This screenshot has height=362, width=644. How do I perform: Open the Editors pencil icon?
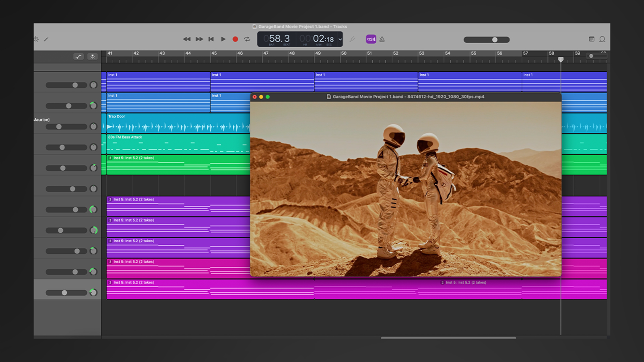(x=46, y=39)
